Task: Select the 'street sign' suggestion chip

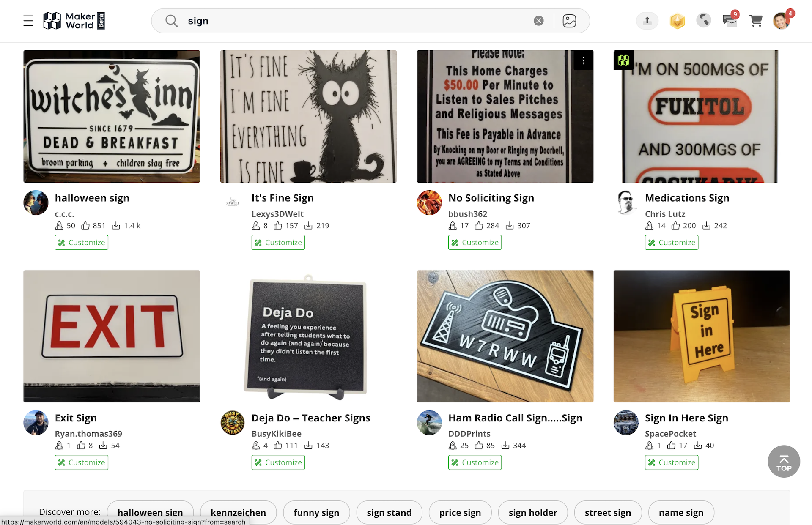Action: tap(608, 512)
